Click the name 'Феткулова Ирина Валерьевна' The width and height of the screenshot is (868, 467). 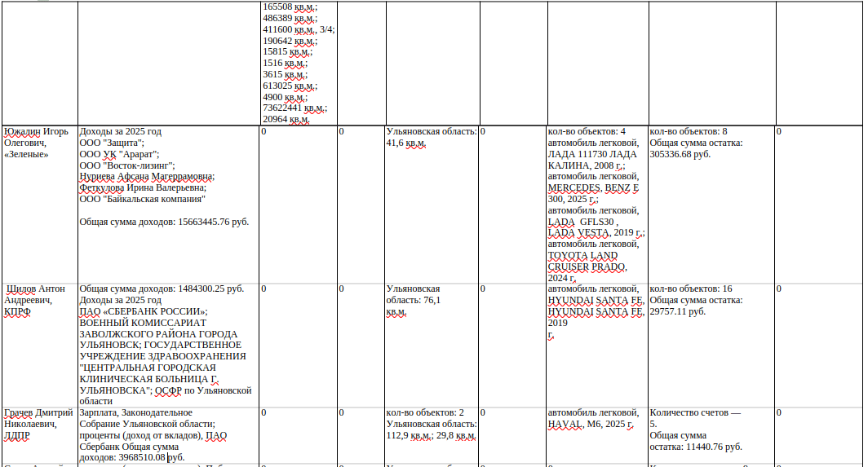(x=143, y=187)
